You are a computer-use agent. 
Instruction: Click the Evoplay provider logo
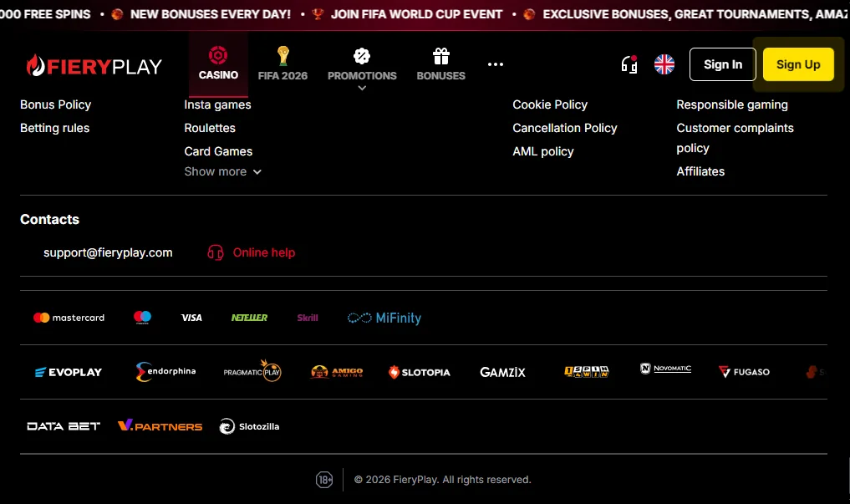[x=69, y=372]
